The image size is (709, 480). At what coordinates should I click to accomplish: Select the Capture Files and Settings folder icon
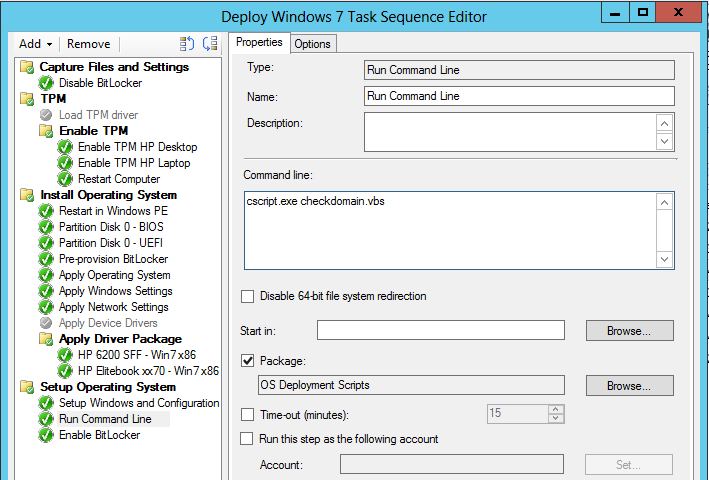point(27,67)
